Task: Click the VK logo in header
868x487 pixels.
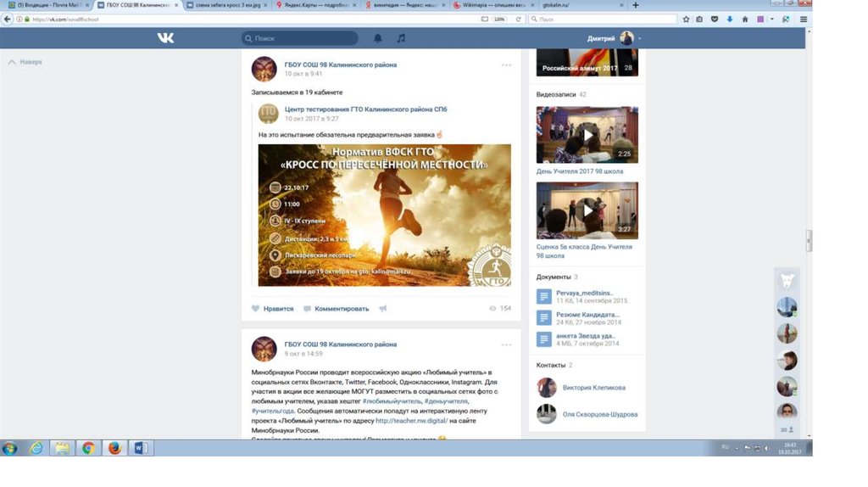Action: pyautogui.click(x=165, y=38)
